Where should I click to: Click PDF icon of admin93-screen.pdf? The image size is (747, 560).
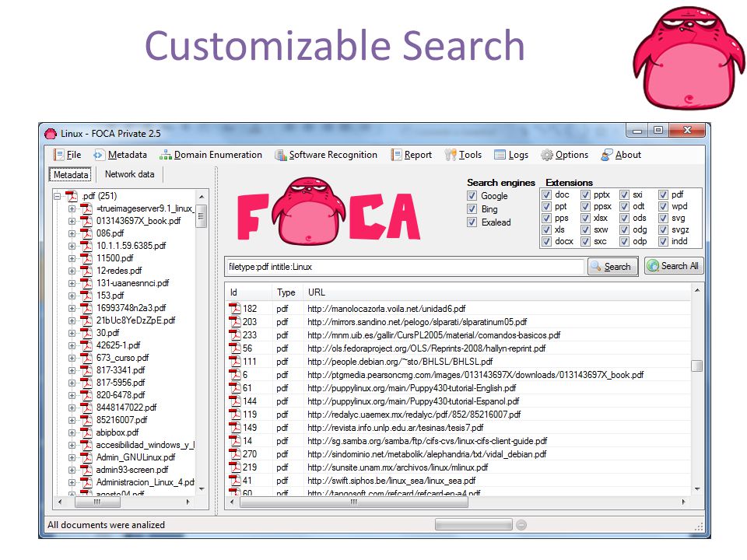(x=86, y=470)
